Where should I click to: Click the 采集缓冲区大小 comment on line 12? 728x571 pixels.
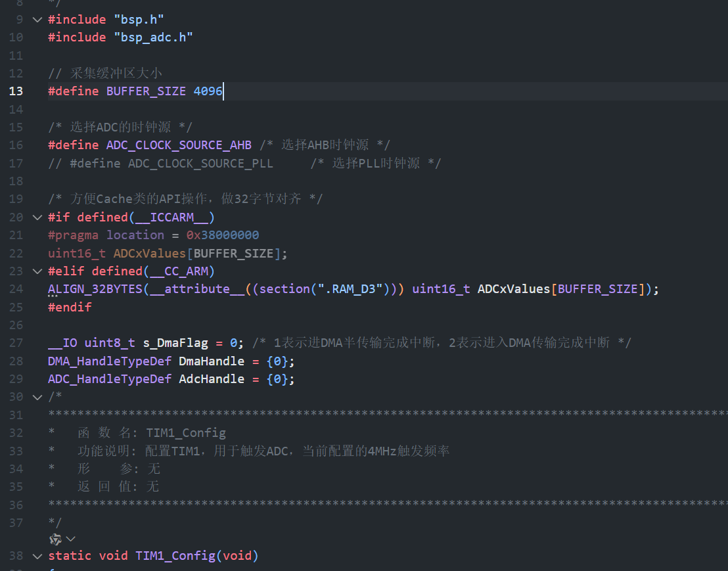pyautogui.click(x=116, y=74)
